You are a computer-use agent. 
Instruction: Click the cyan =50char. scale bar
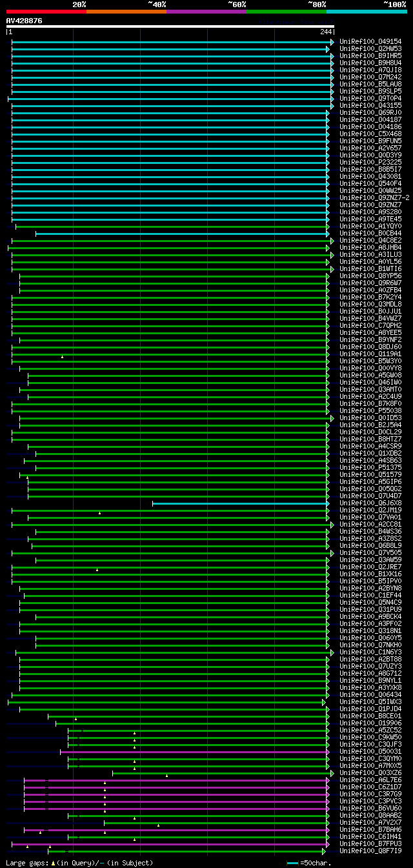(x=293, y=863)
